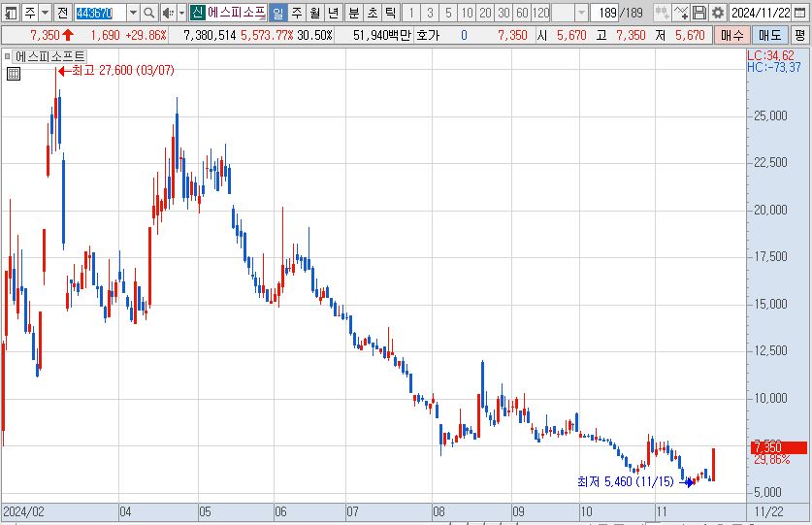
Task: Click the HC:-73.37 indicator
Action: 773,67
